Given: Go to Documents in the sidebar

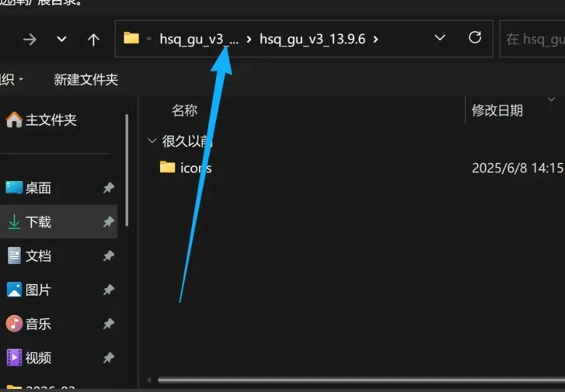Looking at the screenshot, I should point(59,256).
